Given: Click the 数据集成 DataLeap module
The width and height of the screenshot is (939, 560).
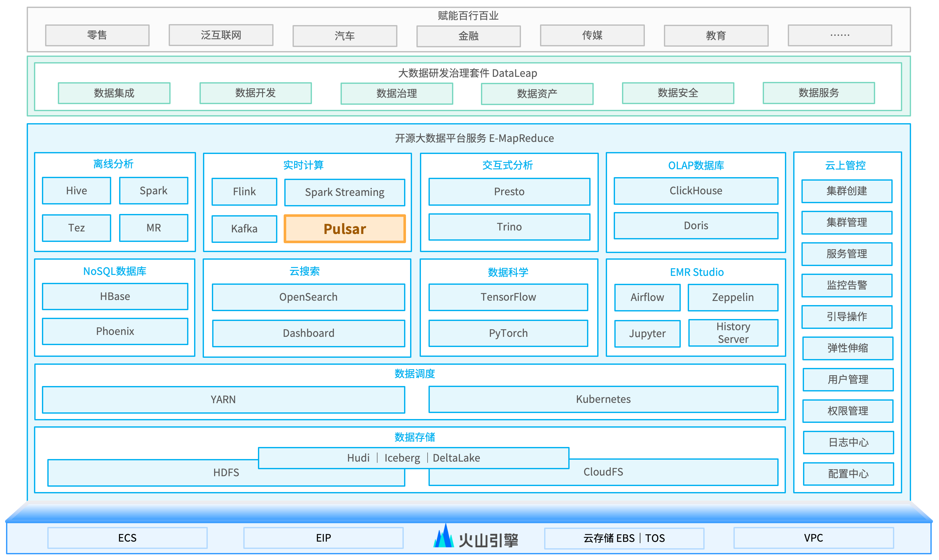Looking at the screenshot, I should pyautogui.click(x=114, y=93).
